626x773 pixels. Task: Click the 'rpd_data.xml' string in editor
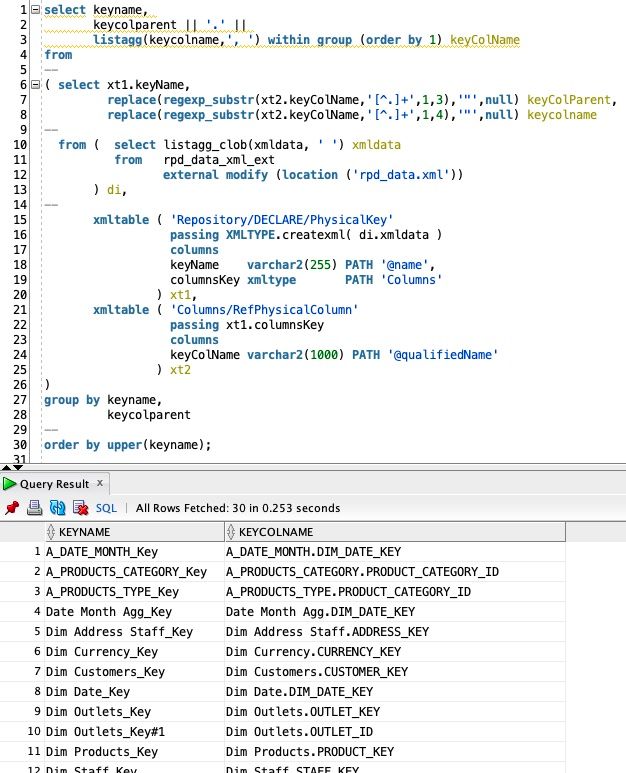[400, 175]
